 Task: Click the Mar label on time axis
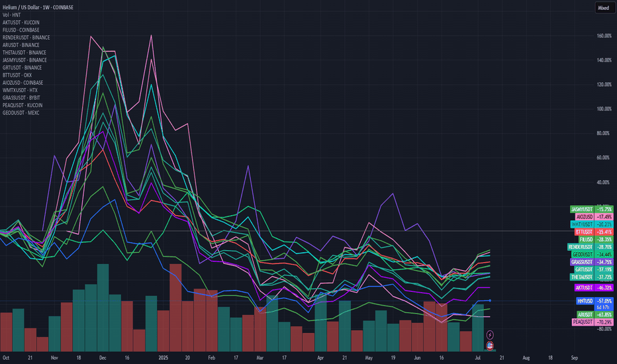click(x=260, y=358)
